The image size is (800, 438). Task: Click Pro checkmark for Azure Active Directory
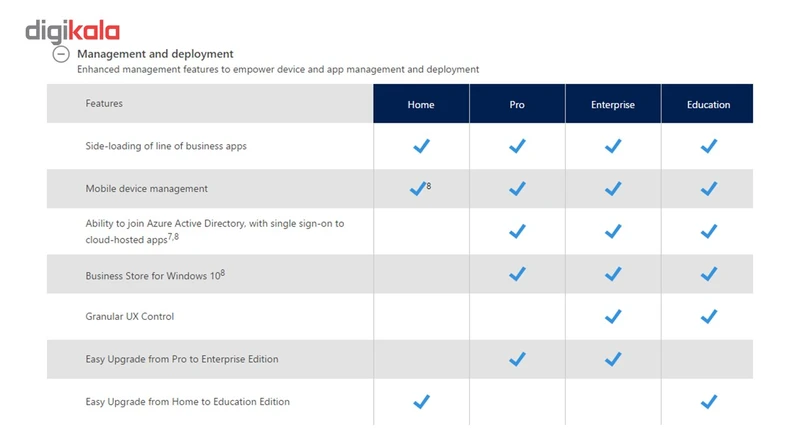[x=517, y=232]
